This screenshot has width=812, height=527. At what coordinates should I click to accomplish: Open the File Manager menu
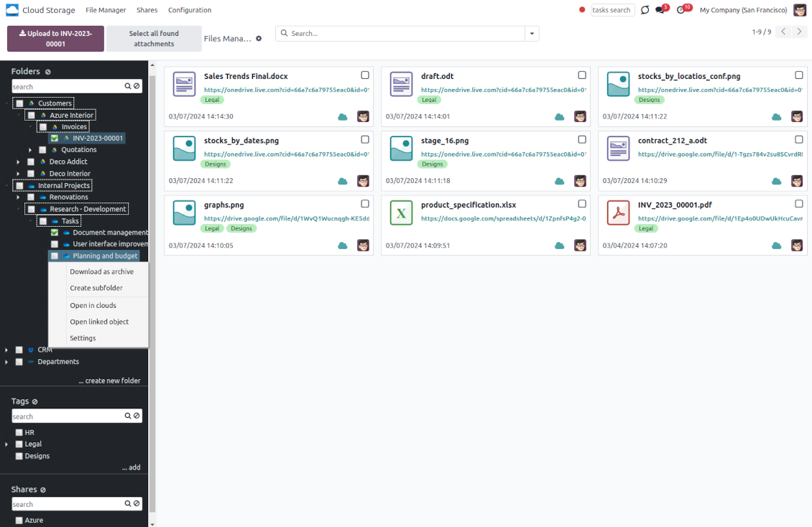[106, 10]
